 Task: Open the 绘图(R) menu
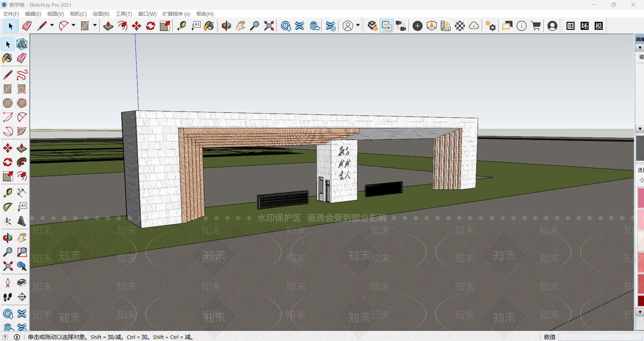(101, 14)
